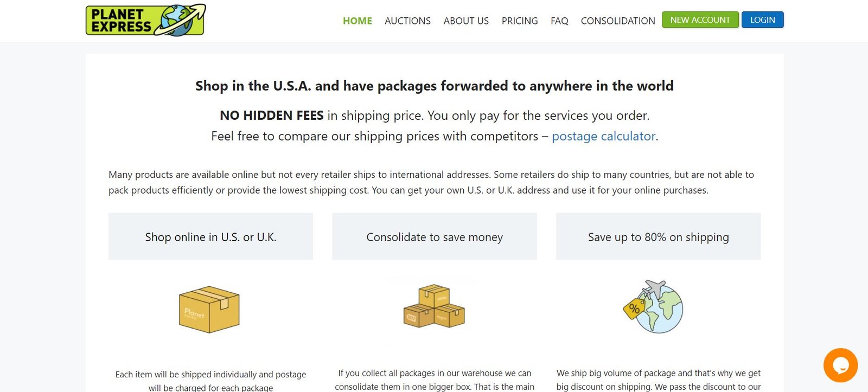Click the 'Consolidate to save money' header
Viewport: 868px width, 392px height.
point(434,236)
